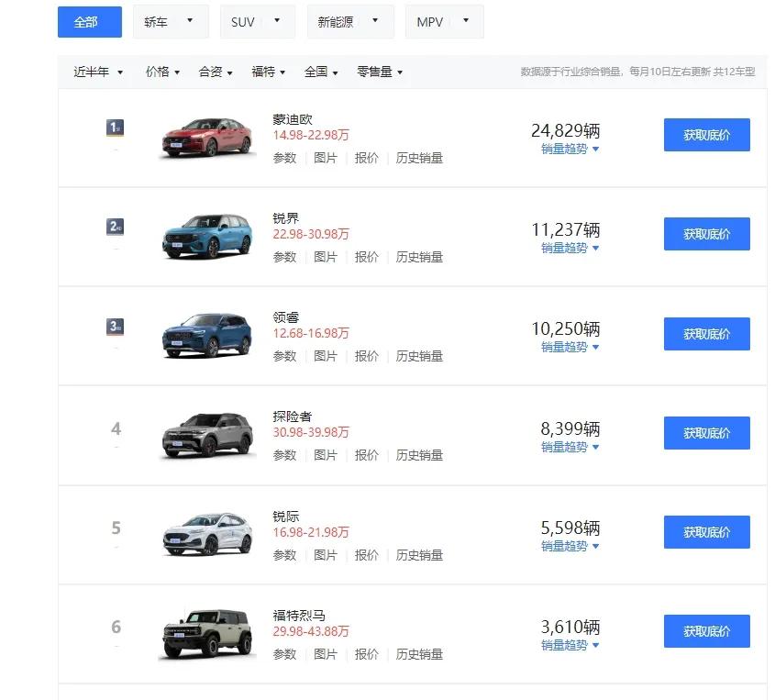The width and height of the screenshot is (775, 700).
Task: Click the price 14.98-22.98万
Action: pyautogui.click(x=311, y=135)
